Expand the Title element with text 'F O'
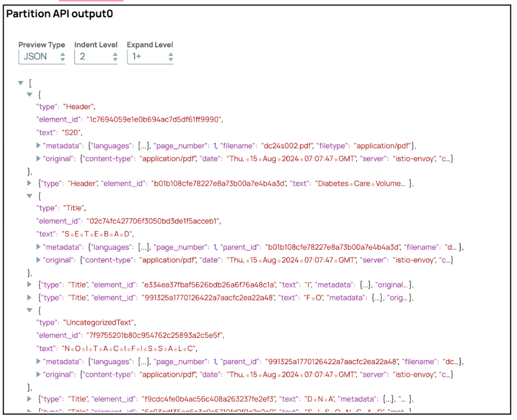Image resolution: width=517 pixels, height=420 pixels. (29, 298)
